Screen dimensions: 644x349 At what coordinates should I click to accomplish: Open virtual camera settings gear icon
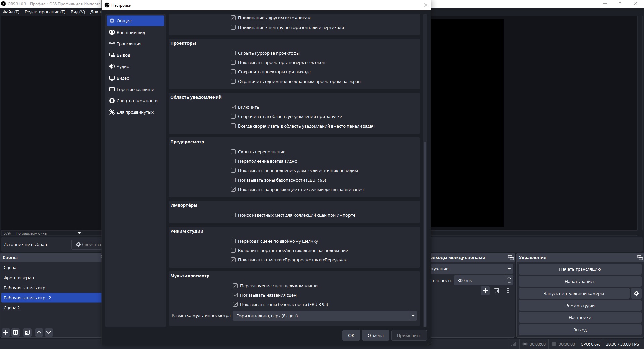click(x=636, y=293)
